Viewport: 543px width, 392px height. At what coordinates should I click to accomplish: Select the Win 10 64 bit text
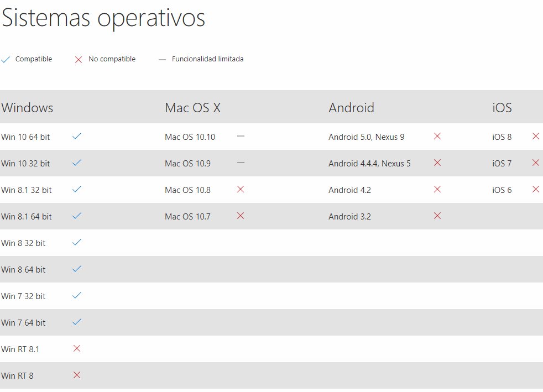coord(25,137)
